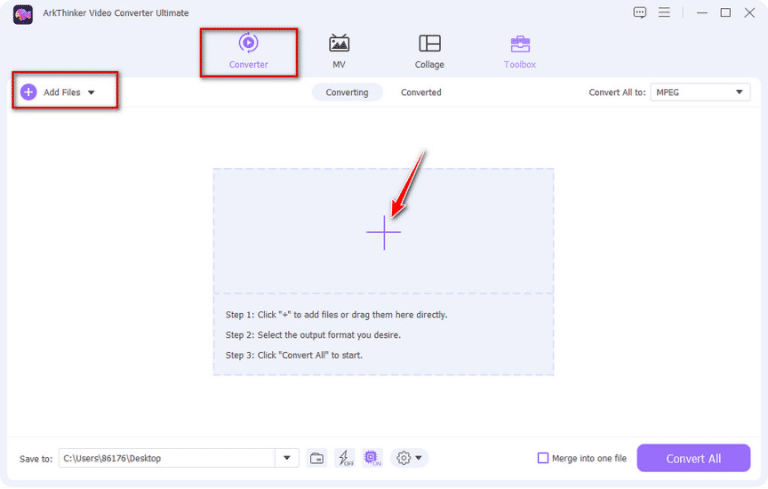
Task: Click the large plus in the drop area
Action: (x=384, y=232)
